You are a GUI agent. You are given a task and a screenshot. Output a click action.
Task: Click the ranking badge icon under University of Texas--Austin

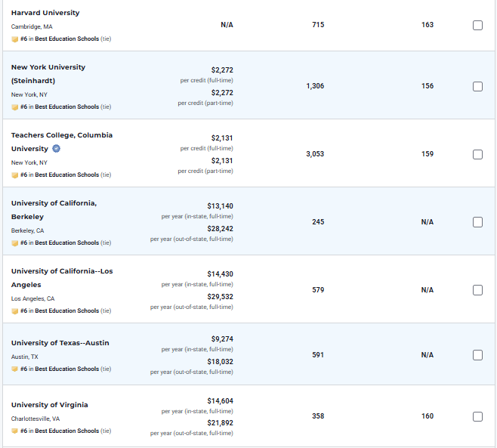pos(14,369)
